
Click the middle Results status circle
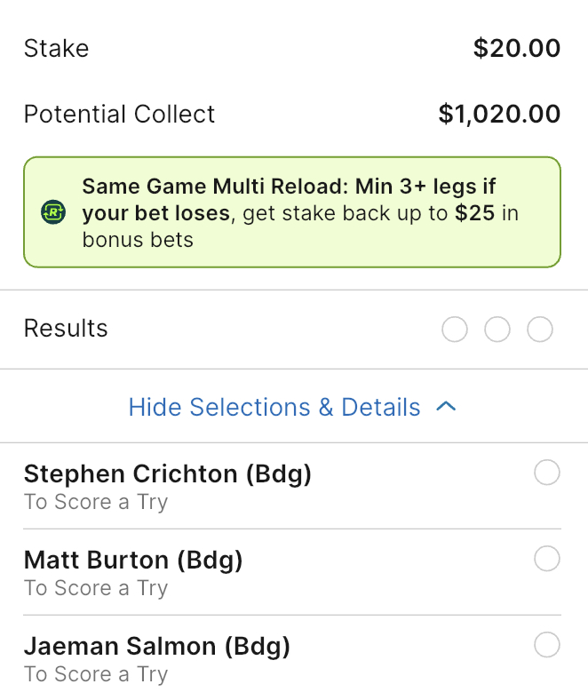coord(497,330)
